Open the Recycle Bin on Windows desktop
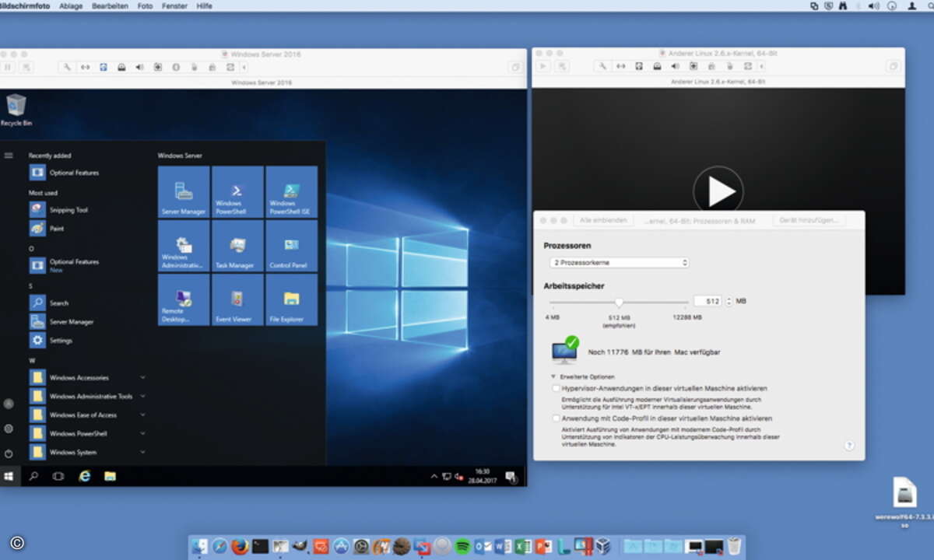This screenshot has width=934, height=560. tap(16, 110)
